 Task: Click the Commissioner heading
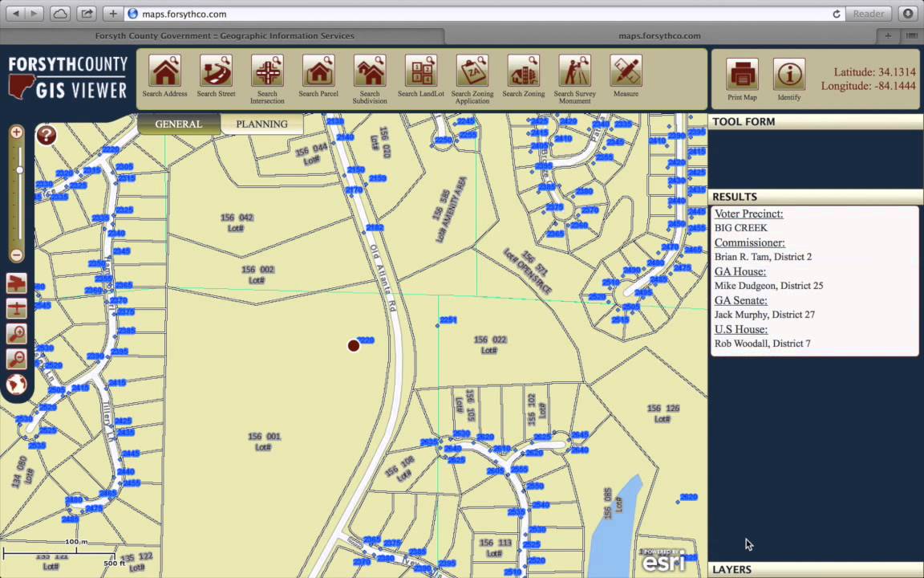(x=750, y=242)
